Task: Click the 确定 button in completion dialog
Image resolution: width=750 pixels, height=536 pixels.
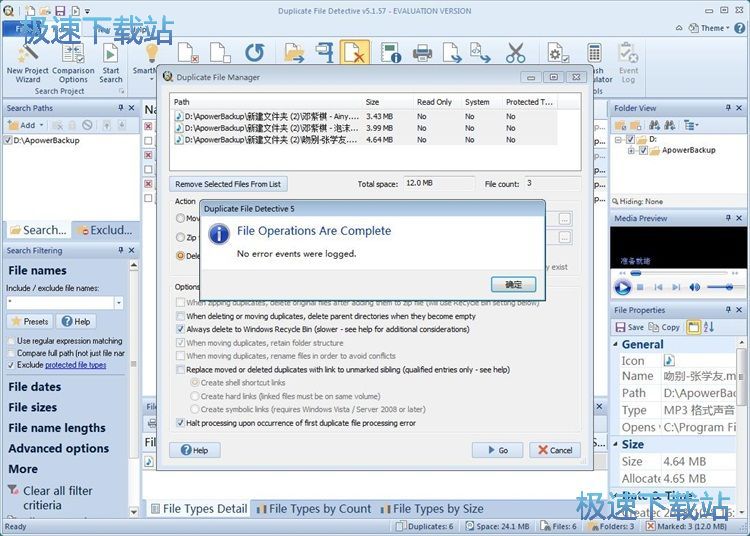Action: click(513, 284)
